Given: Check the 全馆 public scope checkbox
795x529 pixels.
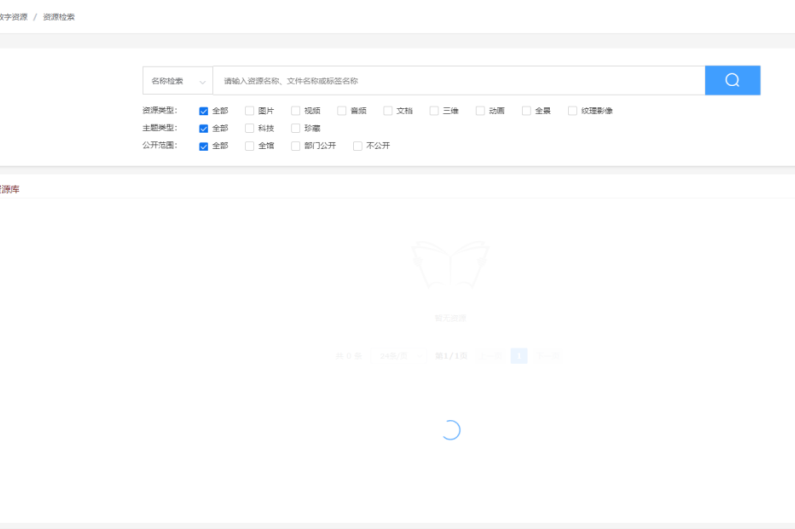Looking at the screenshot, I should pyautogui.click(x=249, y=146).
